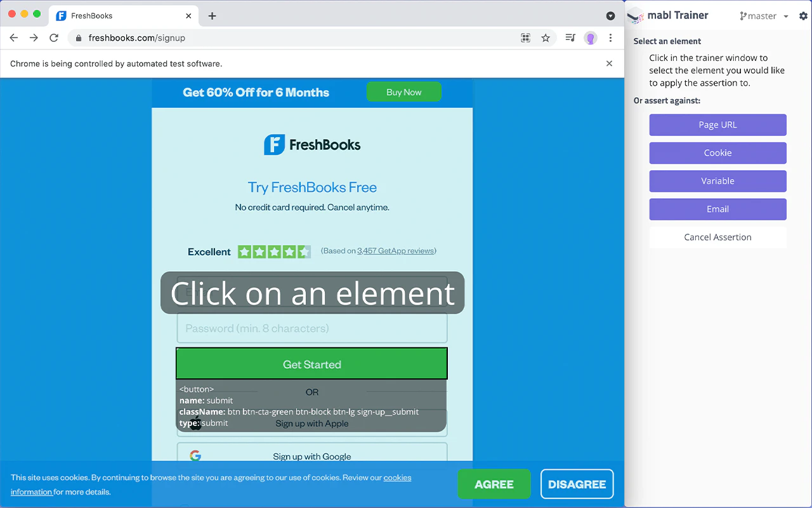Click Cancel Assertion in the trainer panel
The height and width of the screenshot is (508, 812).
pos(717,237)
